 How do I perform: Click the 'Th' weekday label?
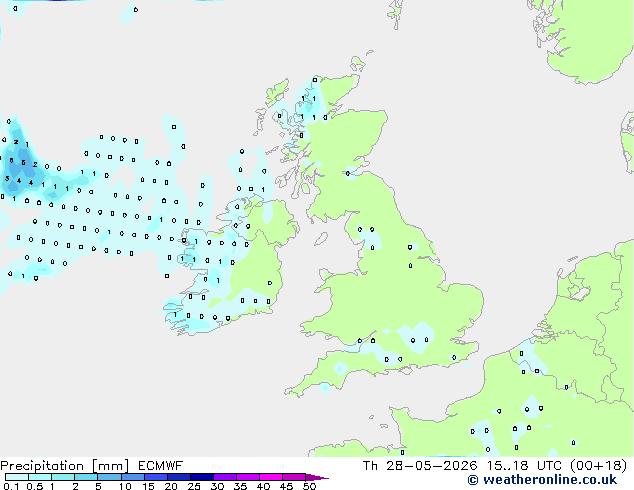pyautogui.click(x=370, y=466)
